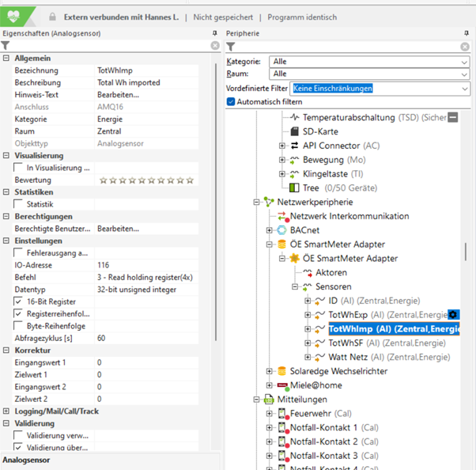Click the funnel icon in Eigenschaften panel
The height and width of the screenshot is (470, 476).
[x=6, y=46]
